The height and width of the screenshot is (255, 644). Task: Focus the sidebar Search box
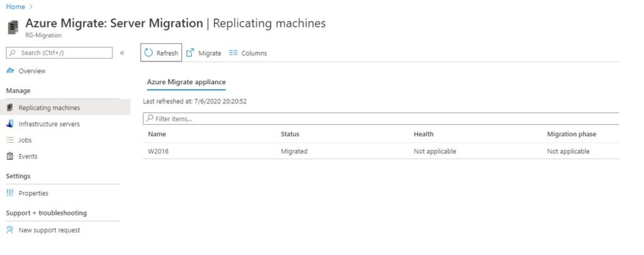click(x=59, y=53)
